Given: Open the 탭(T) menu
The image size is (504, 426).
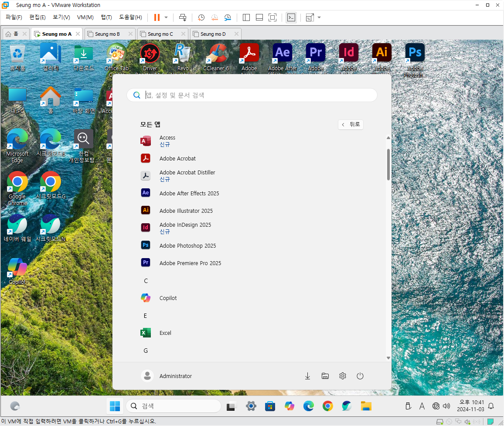Looking at the screenshot, I should (106, 17).
